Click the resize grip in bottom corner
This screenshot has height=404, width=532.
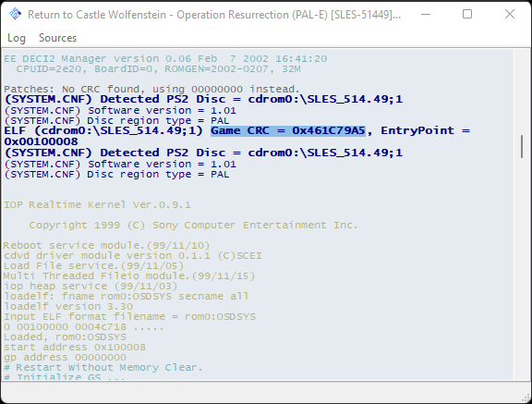point(526,398)
